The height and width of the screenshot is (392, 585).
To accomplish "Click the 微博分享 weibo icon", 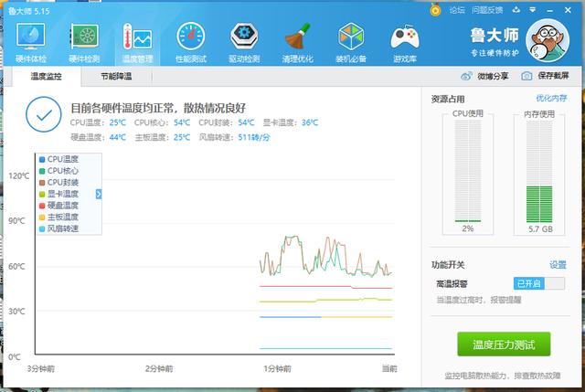I will pos(466,76).
